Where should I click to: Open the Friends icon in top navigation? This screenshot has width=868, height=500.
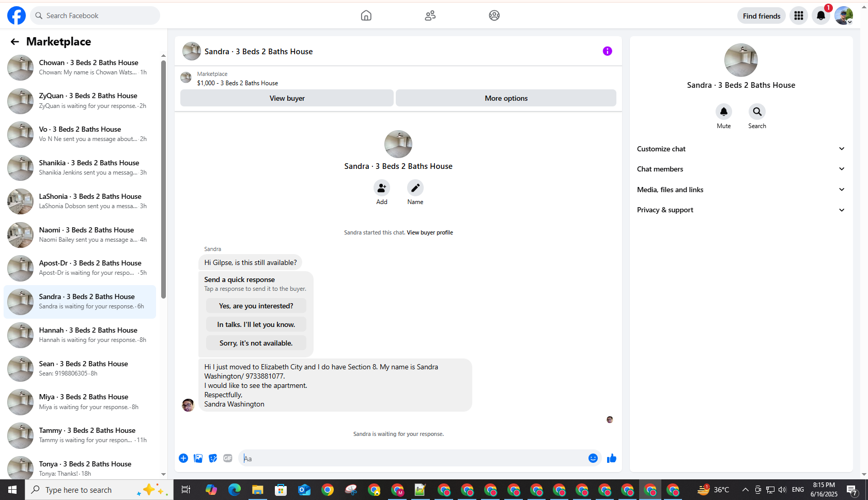(x=430, y=15)
